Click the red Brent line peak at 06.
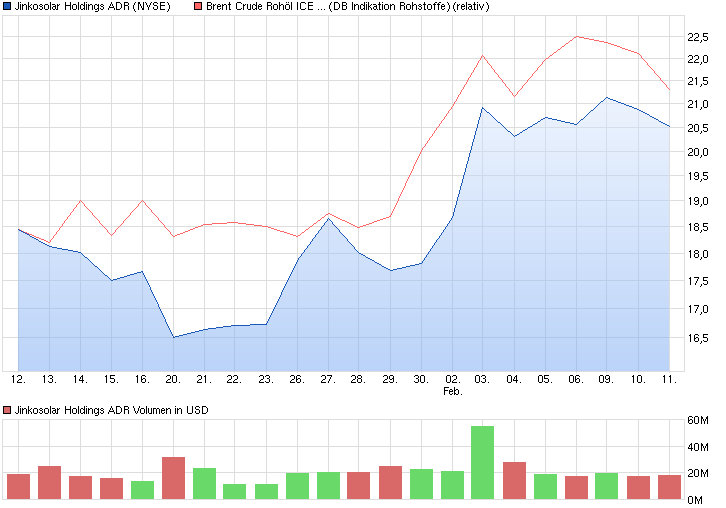Image resolution: width=726 pixels, height=508 pixels. coord(576,37)
